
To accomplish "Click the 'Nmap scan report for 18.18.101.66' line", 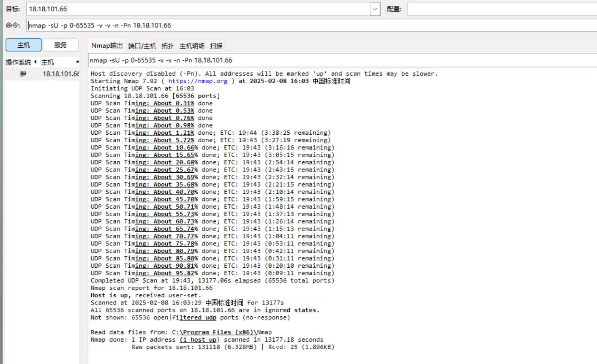I will [152, 288].
